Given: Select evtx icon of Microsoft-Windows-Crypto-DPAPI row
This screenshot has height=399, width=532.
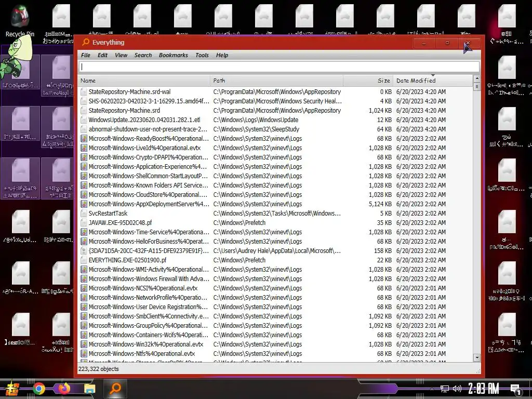Looking at the screenshot, I should (84, 157).
